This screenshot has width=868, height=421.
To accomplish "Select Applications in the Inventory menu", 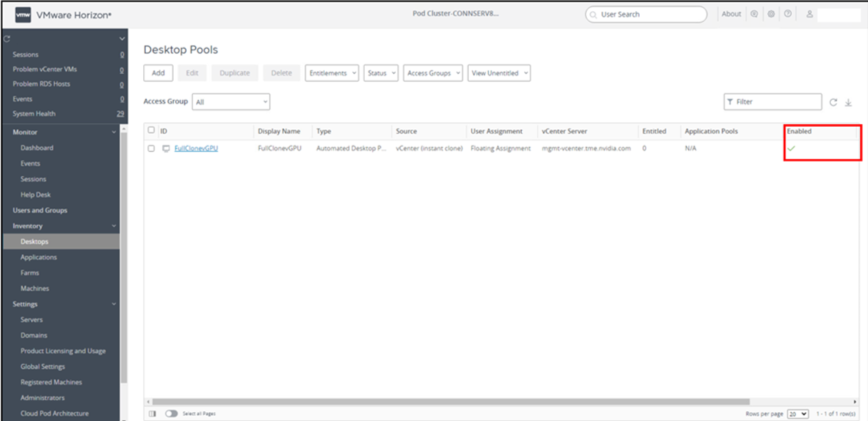I will point(39,257).
